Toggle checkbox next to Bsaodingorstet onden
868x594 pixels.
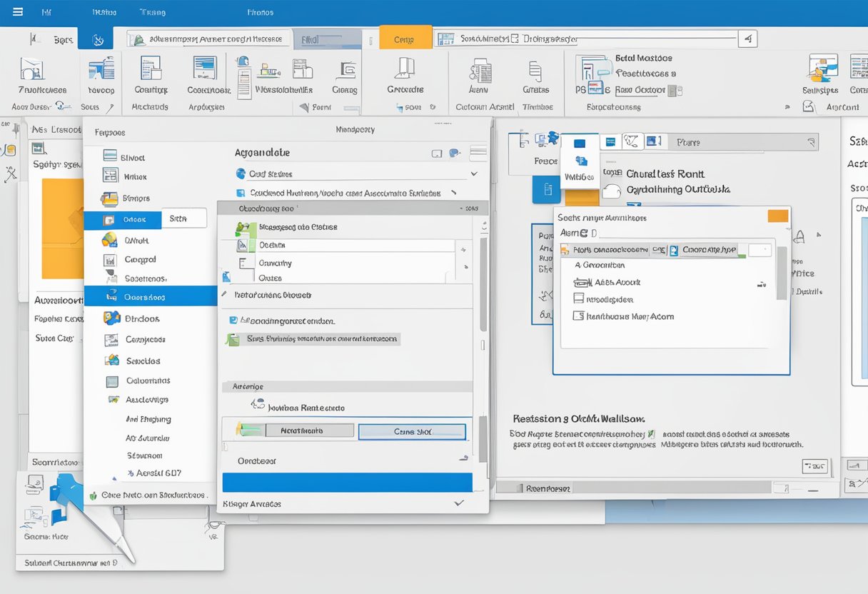pos(233,321)
